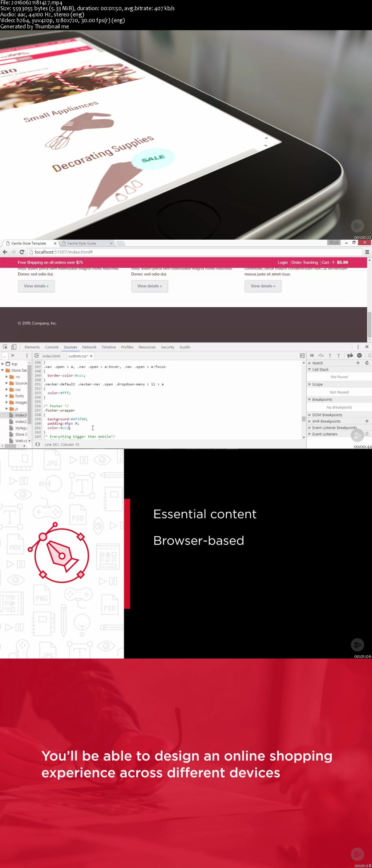Collapse the Call Stack section
Screen dimensions: 372x868
coord(310,369)
